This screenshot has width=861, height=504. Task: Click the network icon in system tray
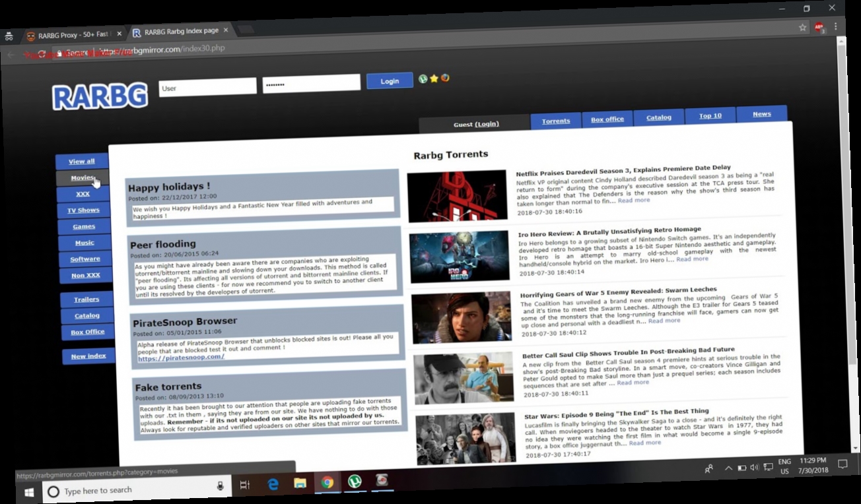(768, 467)
